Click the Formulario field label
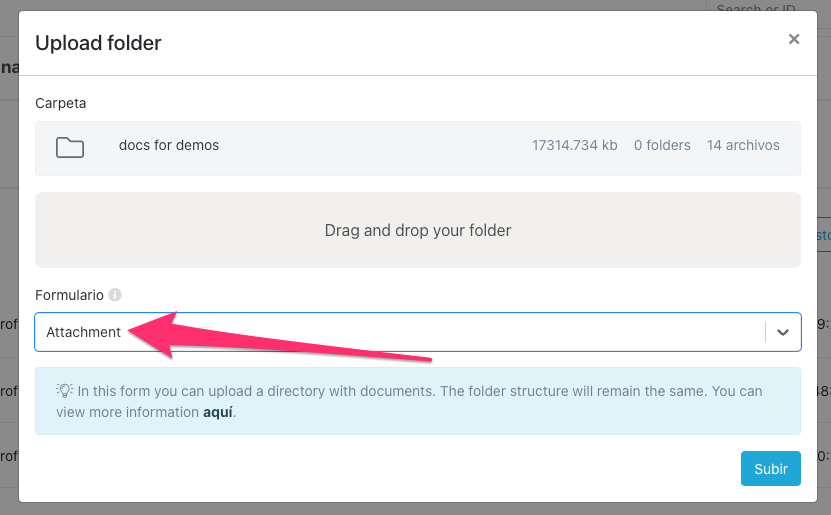 [69, 295]
